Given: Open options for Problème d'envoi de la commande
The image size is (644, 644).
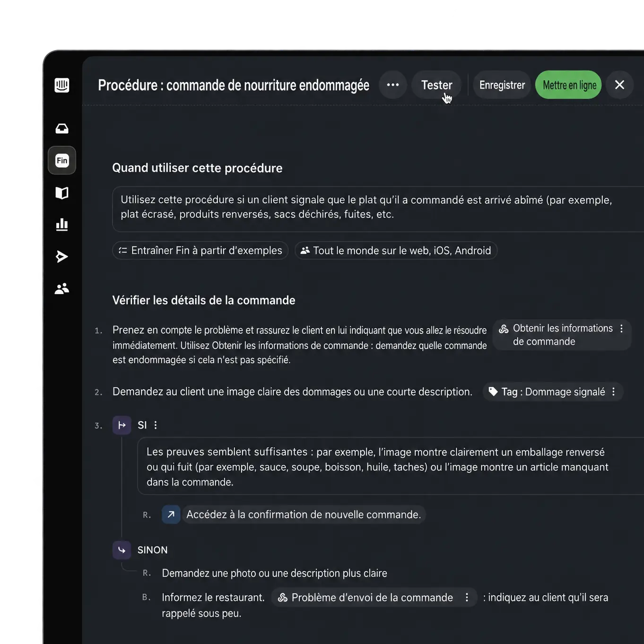Looking at the screenshot, I should point(467,598).
